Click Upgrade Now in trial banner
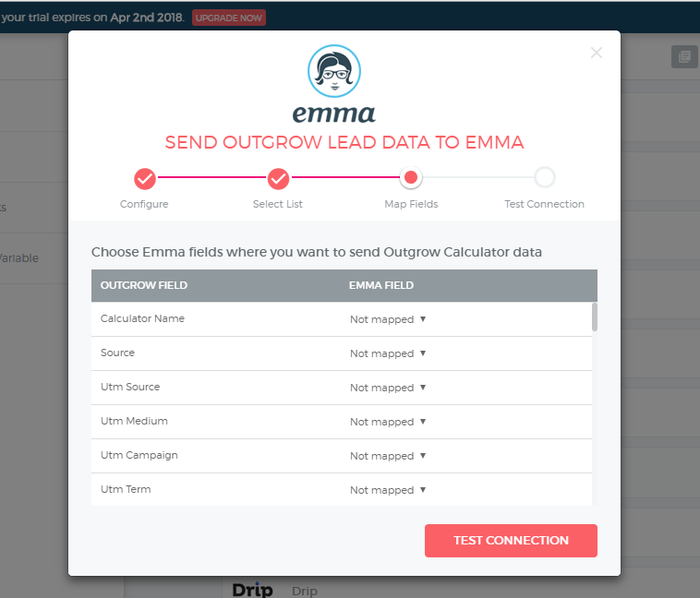This screenshot has height=598, width=700. click(x=229, y=18)
